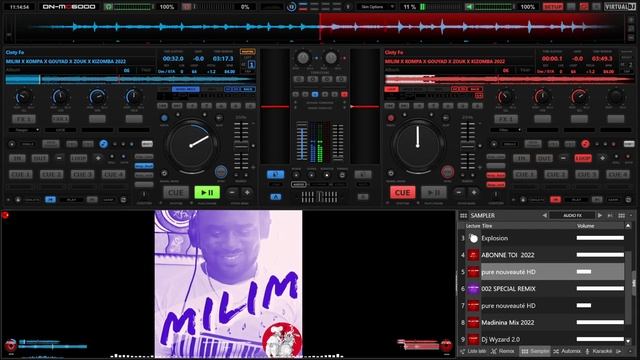Click SAMPLER grid icon in panel header

click(463, 216)
